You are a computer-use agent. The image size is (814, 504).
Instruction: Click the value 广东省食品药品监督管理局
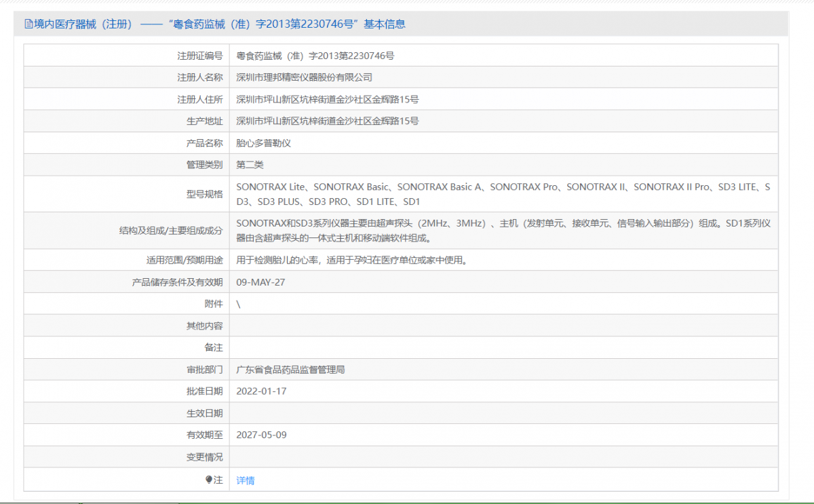point(291,370)
